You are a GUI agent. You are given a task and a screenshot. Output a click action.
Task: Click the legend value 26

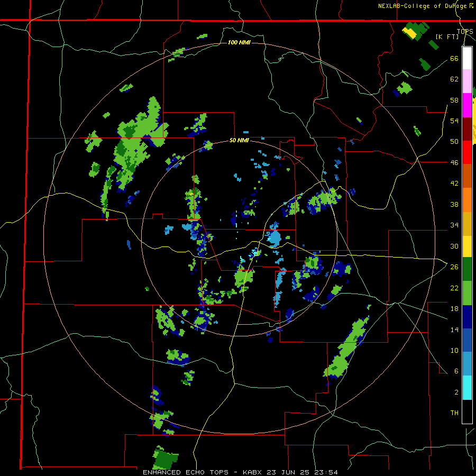[454, 267]
